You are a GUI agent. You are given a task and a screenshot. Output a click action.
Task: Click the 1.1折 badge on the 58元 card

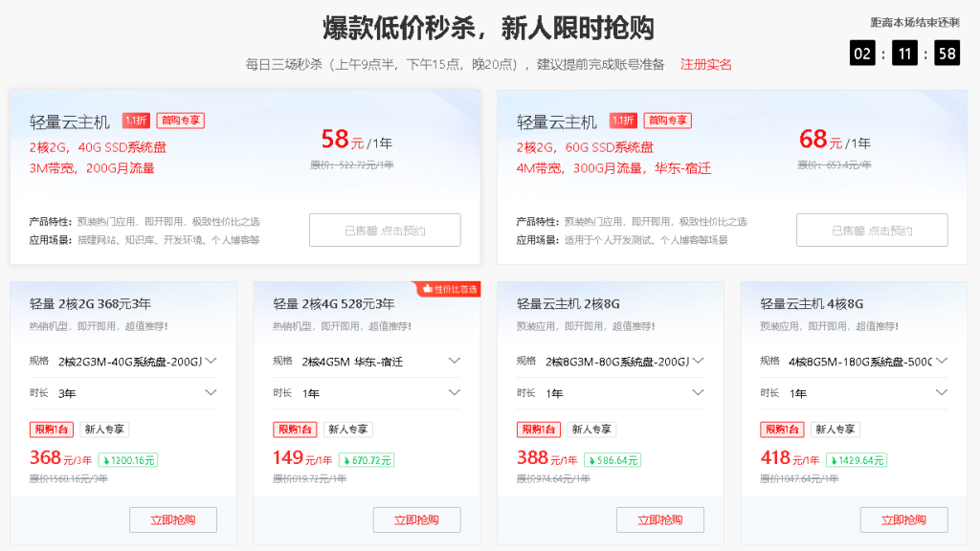pyautogui.click(x=136, y=121)
